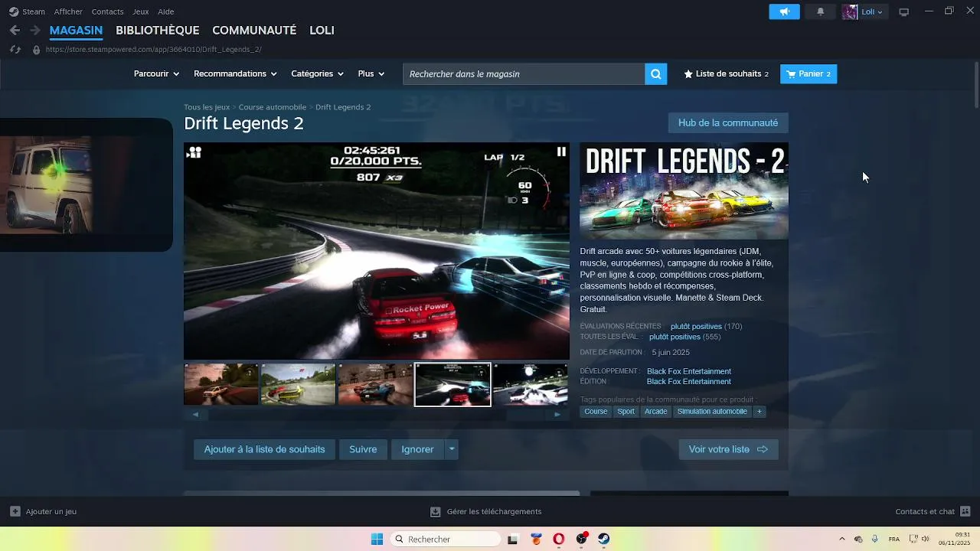
Task: Open developer Black Fox Entertainment link
Action: [689, 371]
